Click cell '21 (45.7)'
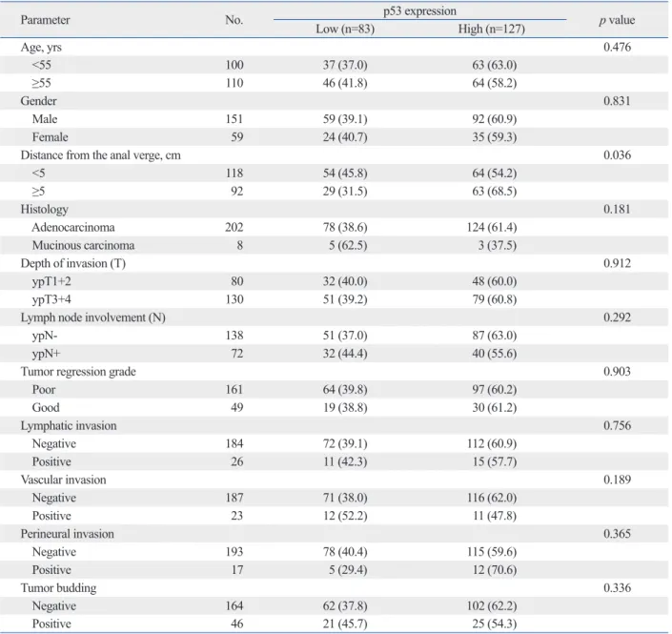This screenshot has height=634, width=672. point(345,624)
